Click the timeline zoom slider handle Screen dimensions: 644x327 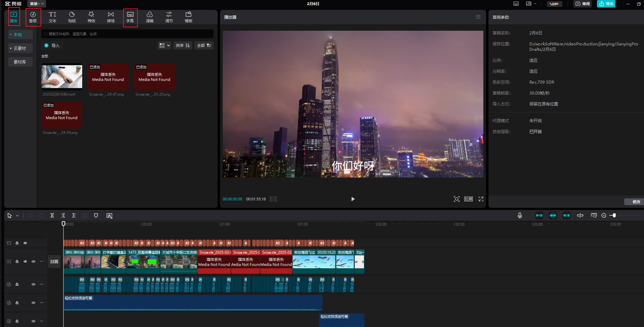[x=614, y=215]
